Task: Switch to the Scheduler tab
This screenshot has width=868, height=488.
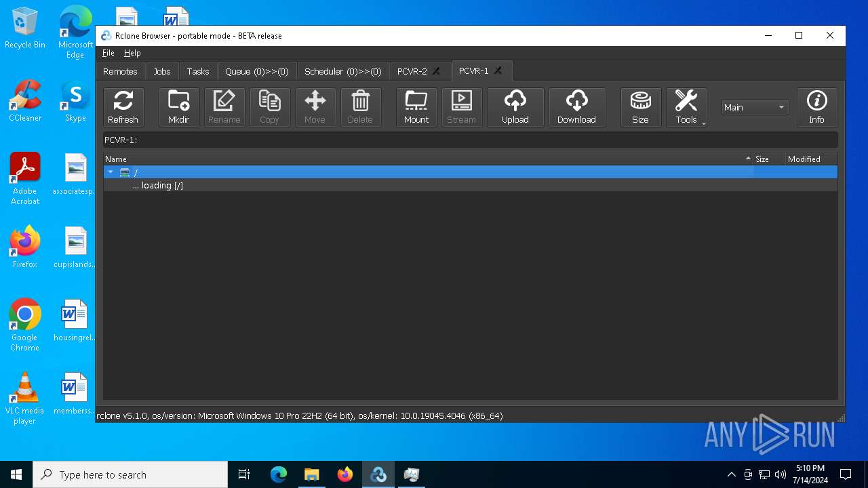Action: point(343,71)
